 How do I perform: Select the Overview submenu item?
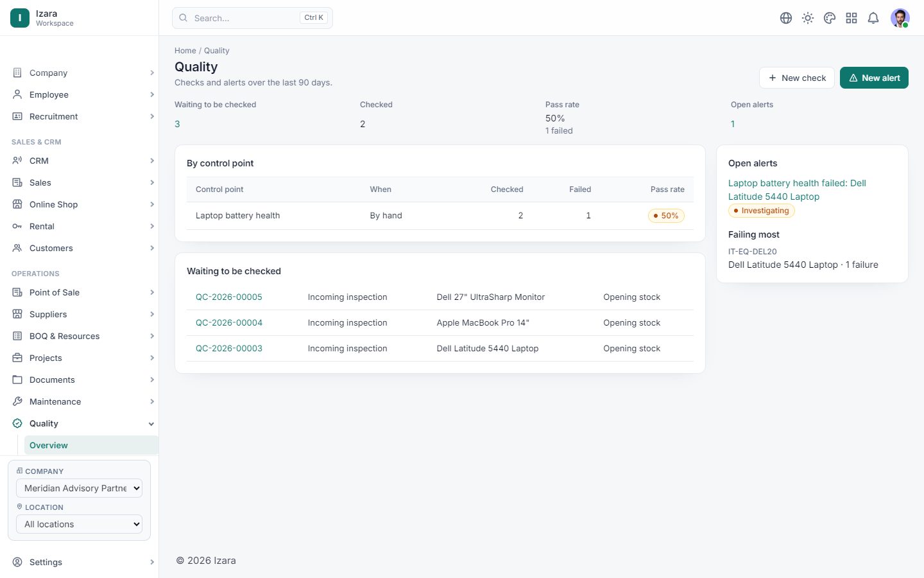click(91, 445)
